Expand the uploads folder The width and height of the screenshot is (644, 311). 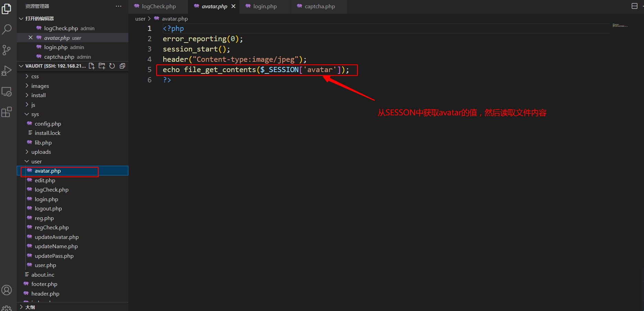(x=72, y=152)
